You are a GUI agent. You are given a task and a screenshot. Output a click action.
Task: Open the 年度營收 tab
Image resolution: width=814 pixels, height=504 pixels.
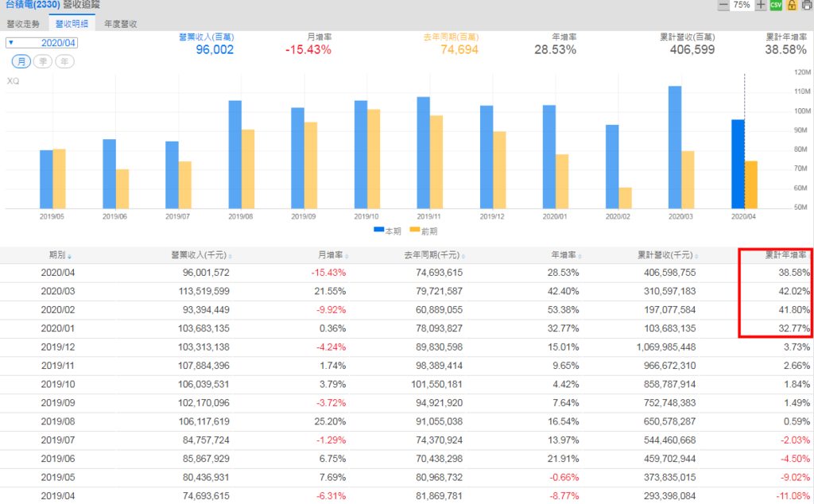tap(121, 24)
